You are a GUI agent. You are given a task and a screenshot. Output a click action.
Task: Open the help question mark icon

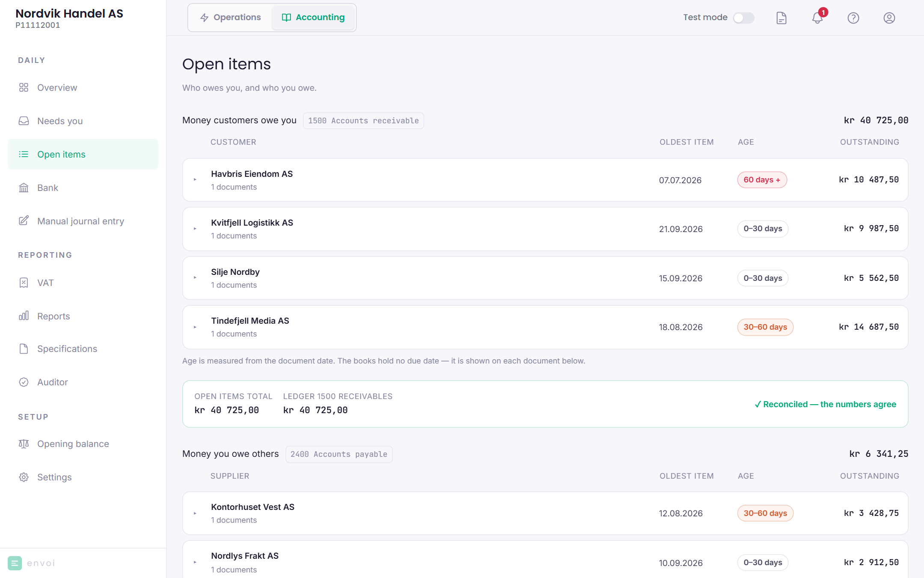[853, 18]
